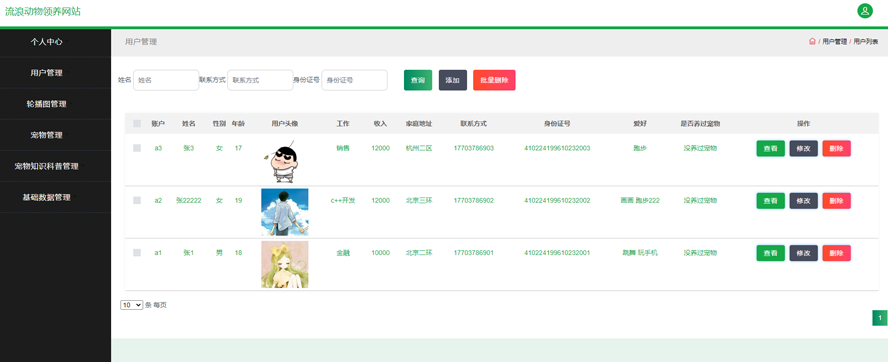This screenshot has width=888, height=362.
Task: Click 修改 button for row a3
Action: tap(804, 148)
